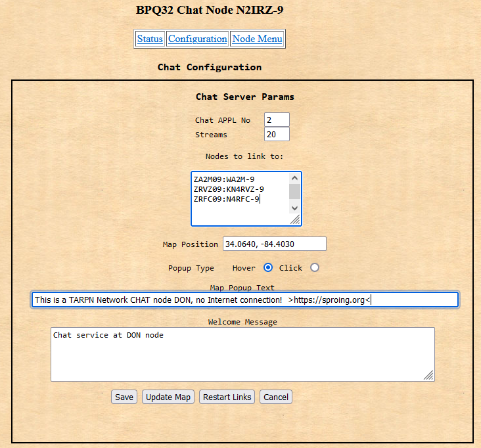The height and width of the screenshot is (448, 481).
Task: Click the Popup Type label
Action: pyautogui.click(x=191, y=268)
